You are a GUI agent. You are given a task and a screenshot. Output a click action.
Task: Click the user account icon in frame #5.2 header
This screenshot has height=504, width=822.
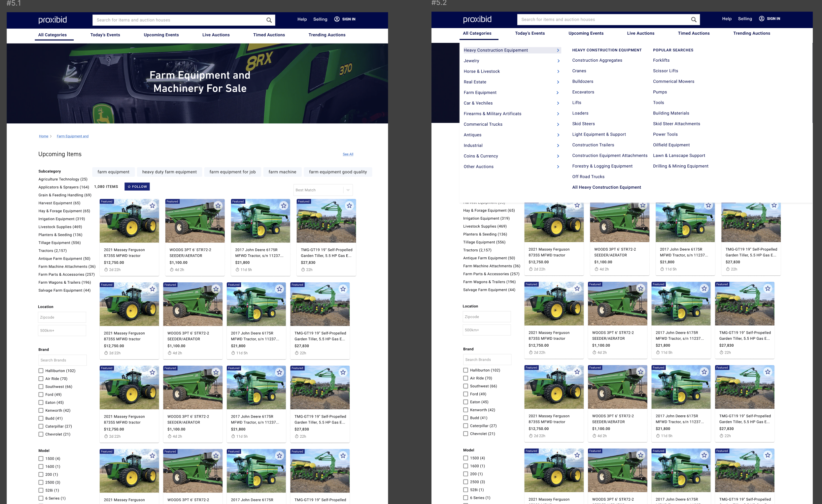click(x=762, y=19)
